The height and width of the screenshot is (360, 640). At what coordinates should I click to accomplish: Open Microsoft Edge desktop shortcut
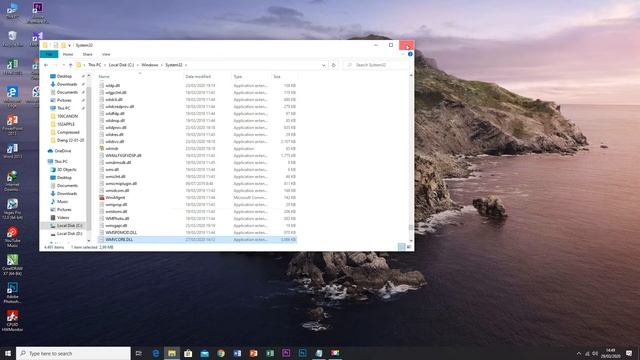tap(12, 96)
